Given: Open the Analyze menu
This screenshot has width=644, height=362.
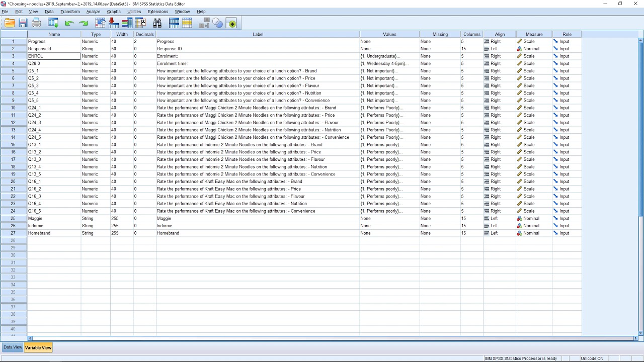Looking at the screenshot, I should (93, 12).
